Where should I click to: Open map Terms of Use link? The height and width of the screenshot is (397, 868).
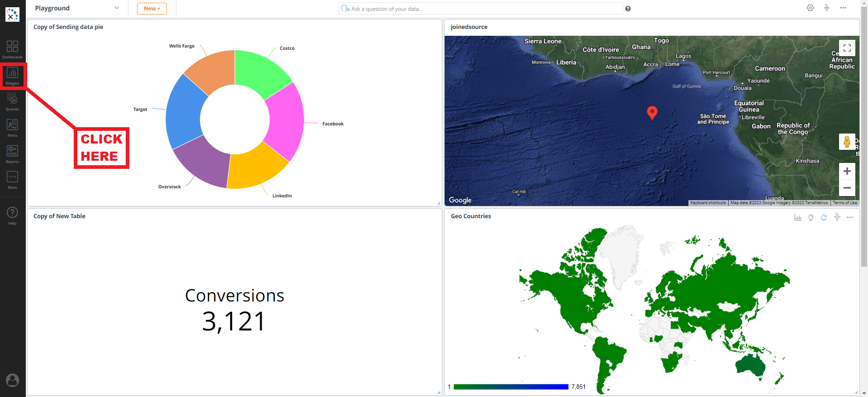pyautogui.click(x=844, y=203)
